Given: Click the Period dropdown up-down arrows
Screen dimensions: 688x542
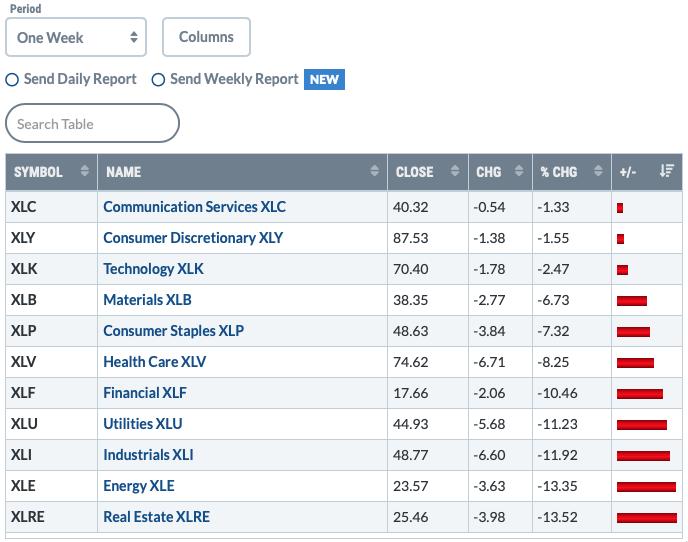Looking at the screenshot, I should click(x=134, y=37).
